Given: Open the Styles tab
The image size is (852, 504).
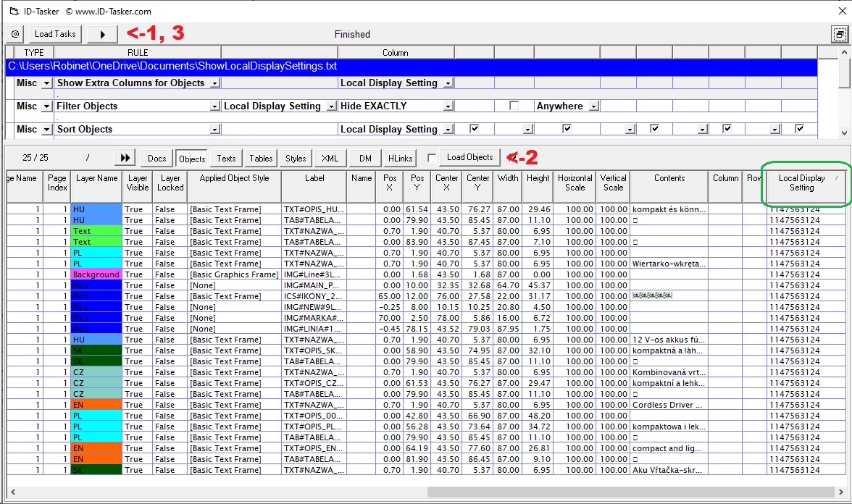Looking at the screenshot, I should pos(296,159).
